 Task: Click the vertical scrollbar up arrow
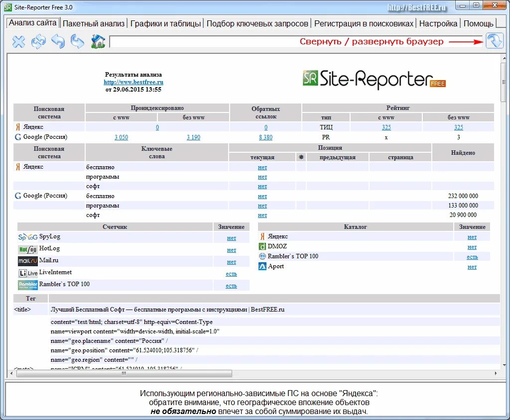[x=504, y=58]
